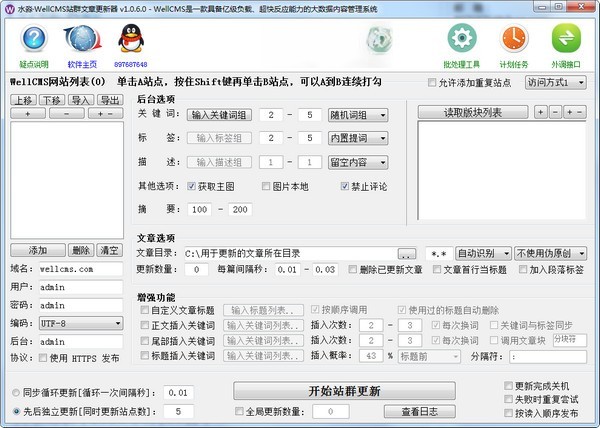Enable 删除已更新文章 checkbox
The image size is (600, 428).
pyautogui.click(x=352, y=269)
